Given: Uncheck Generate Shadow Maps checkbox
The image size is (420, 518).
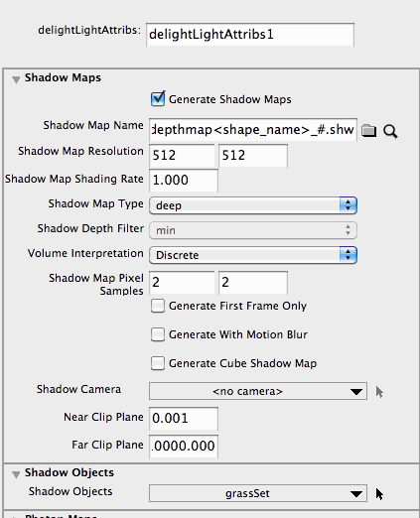Looking at the screenshot, I should (158, 98).
